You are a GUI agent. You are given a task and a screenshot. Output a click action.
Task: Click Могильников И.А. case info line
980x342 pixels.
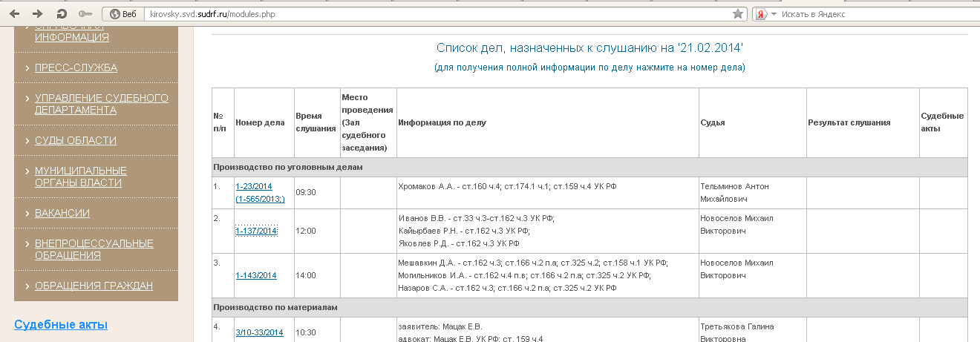[525, 275]
